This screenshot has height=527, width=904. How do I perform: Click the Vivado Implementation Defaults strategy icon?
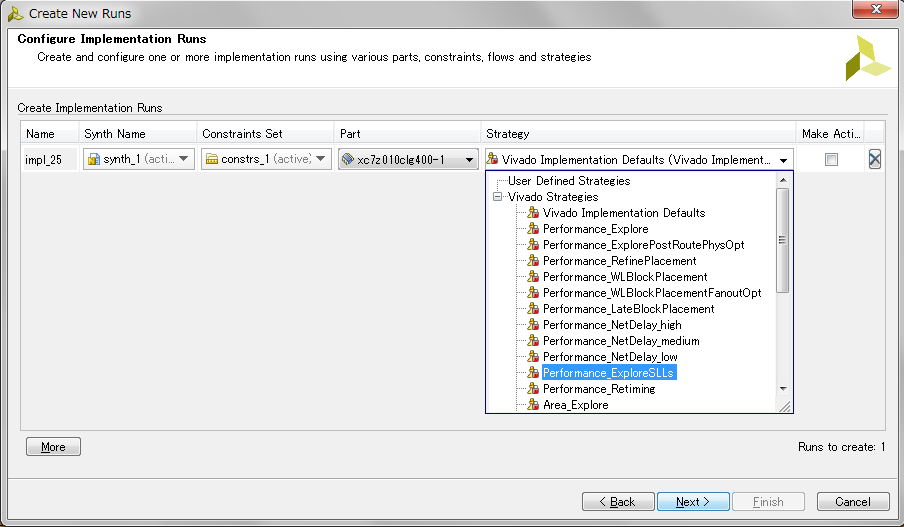[x=533, y=213]
